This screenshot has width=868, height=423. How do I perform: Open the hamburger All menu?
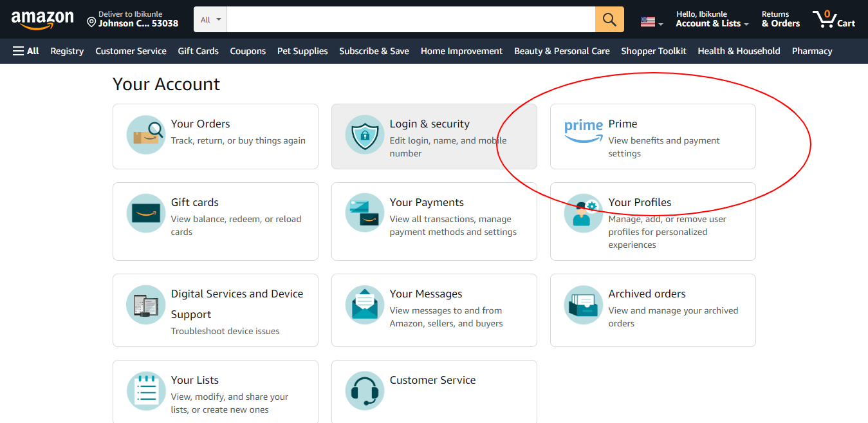point(26,51)
